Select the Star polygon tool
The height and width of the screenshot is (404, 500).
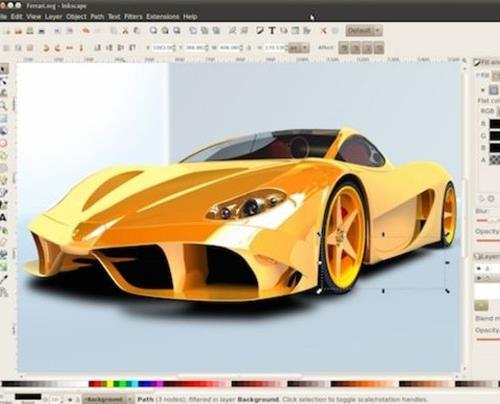coord(4,156)
